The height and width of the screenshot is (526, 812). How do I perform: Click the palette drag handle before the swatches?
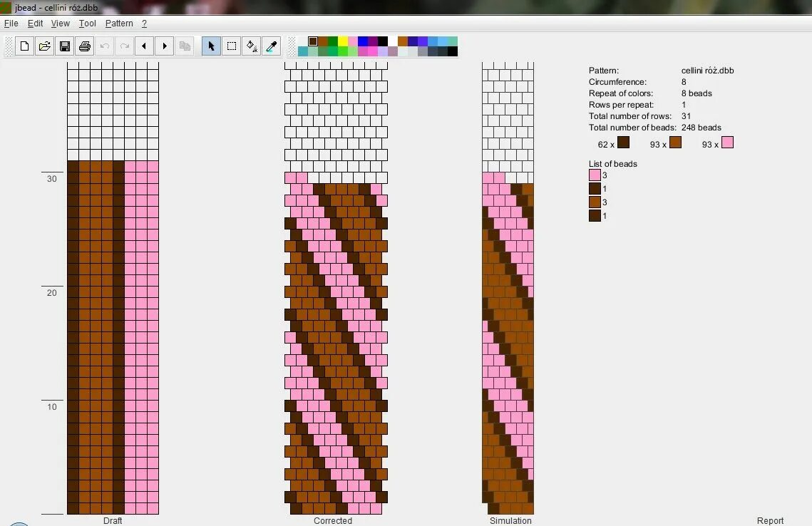(292, 46)
